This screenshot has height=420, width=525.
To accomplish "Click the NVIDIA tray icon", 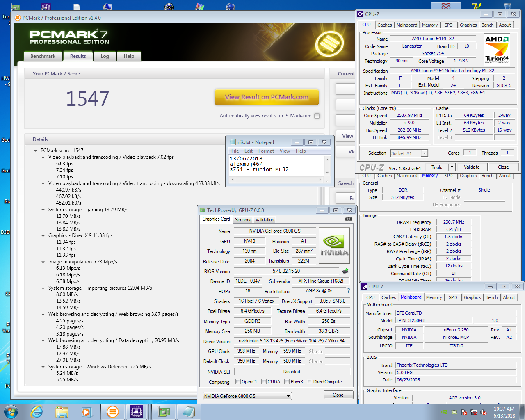I will [445, 412].
